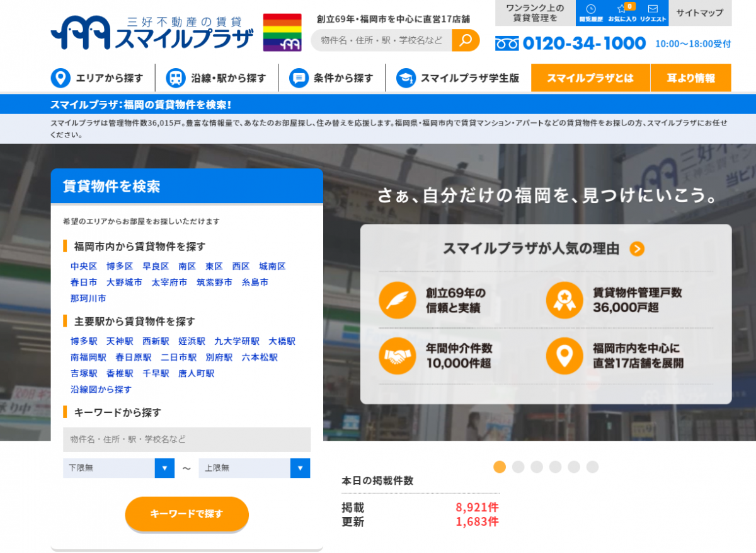Open 糸島市 listings
This screenshot has height=553, width=756.
tap(255, 282)
